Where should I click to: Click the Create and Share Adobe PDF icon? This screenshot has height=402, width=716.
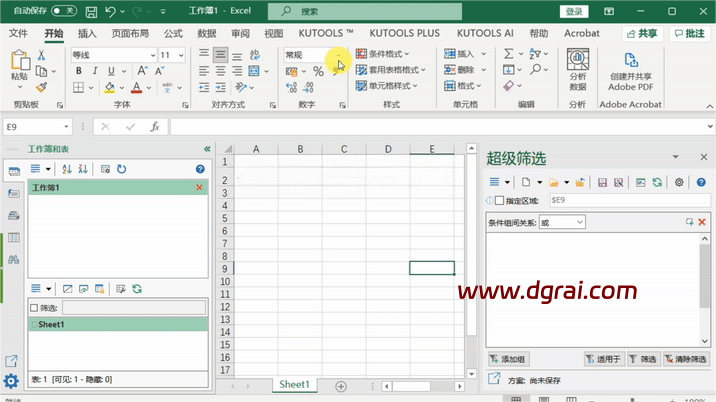click(x=630, y=72)
